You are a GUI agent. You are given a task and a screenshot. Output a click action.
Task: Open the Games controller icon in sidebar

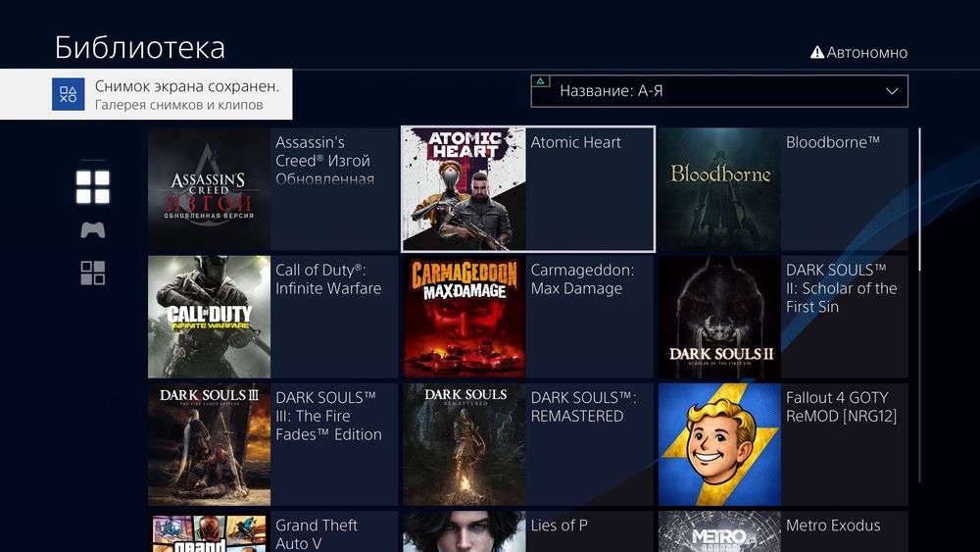pyautogui.click(x=92, y=230)
